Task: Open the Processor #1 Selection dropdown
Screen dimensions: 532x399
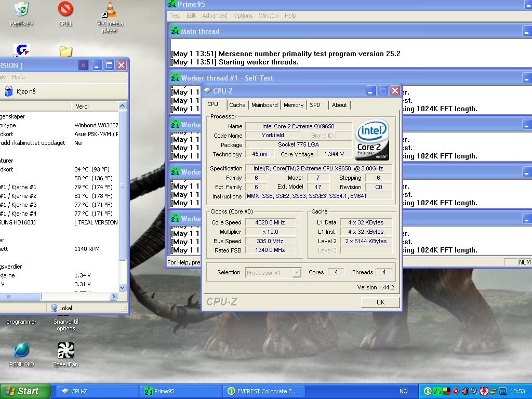Action: click(273, 272)
